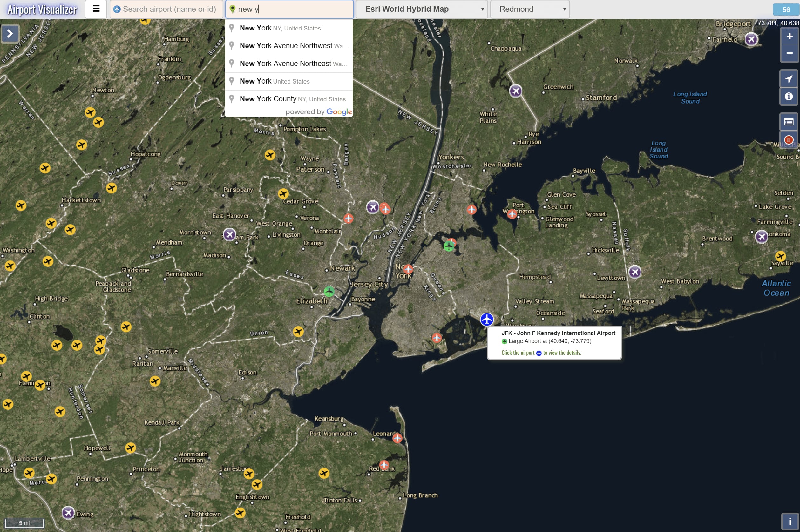Click the purple closed airport marker near Ewing
This screenshot has height=532, width=800.
[68, 513]
